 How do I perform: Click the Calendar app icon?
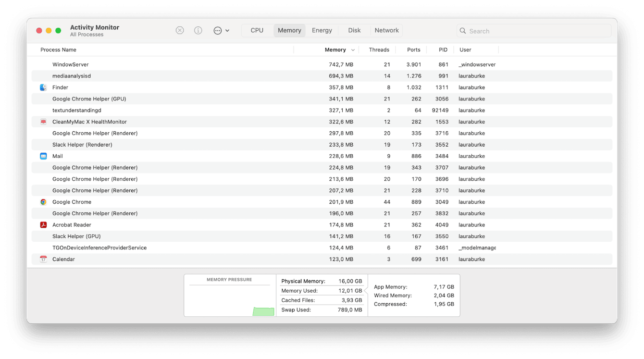pyautogui.click(x=43, y=260)
